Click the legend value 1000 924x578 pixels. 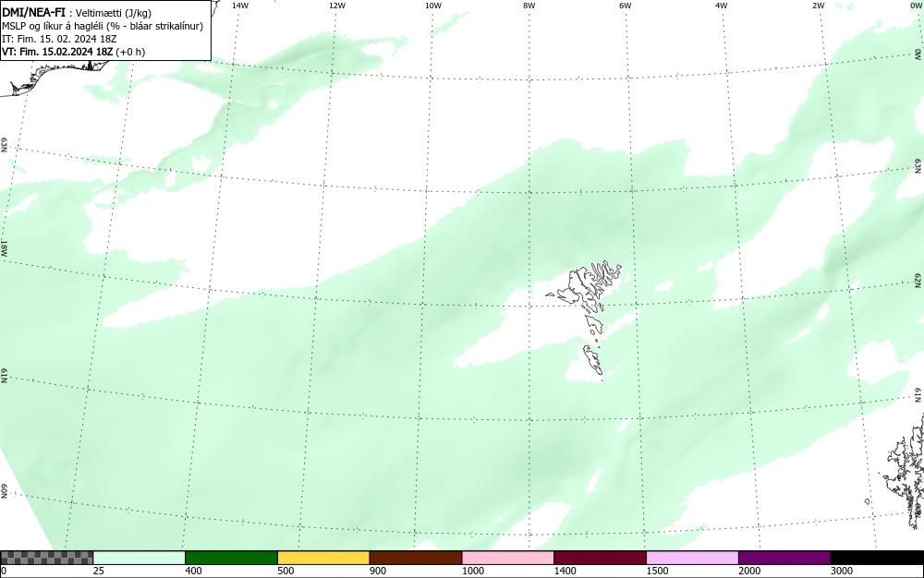[472, 571]
